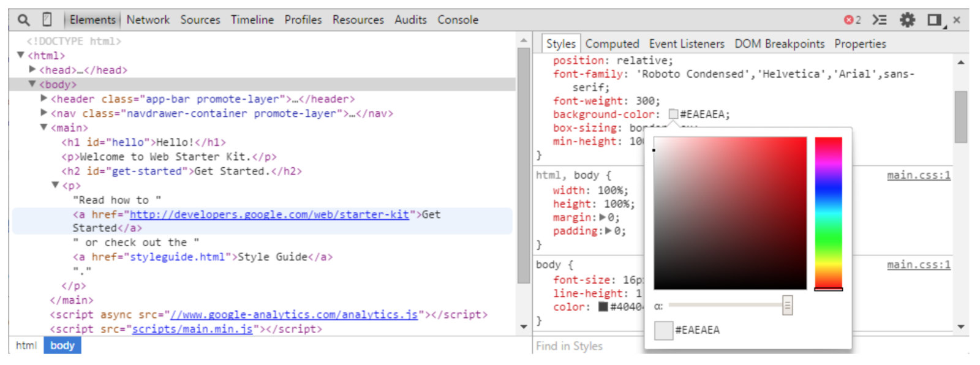
Task: Change dock side with dock icon
Action: (935, 20)
